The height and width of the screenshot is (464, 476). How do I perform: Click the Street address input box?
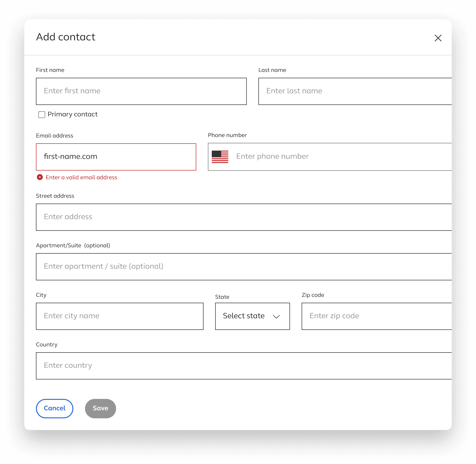click(244, 217)
